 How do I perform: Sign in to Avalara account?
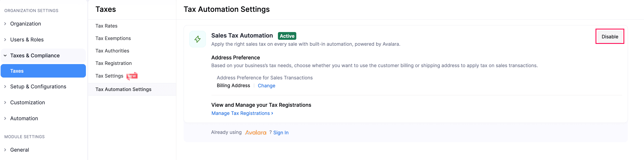click(281, 133)
